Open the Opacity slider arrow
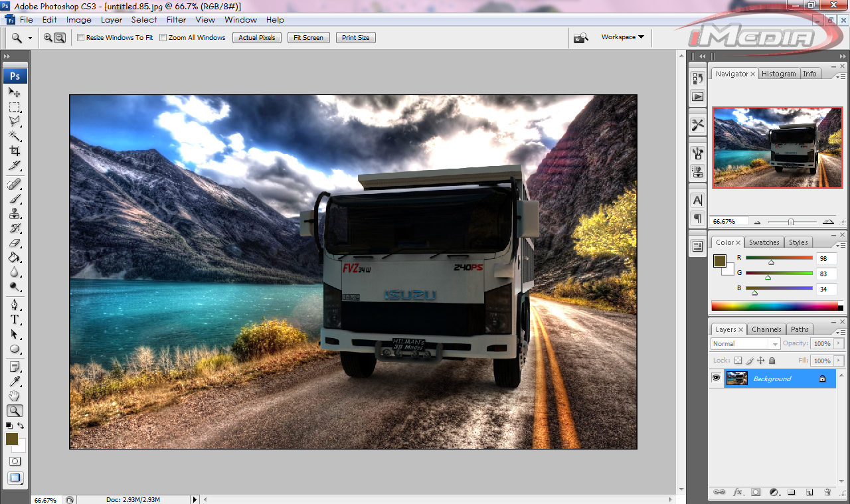Viewport: 850px width, 504px height. (x=839, y=343)
